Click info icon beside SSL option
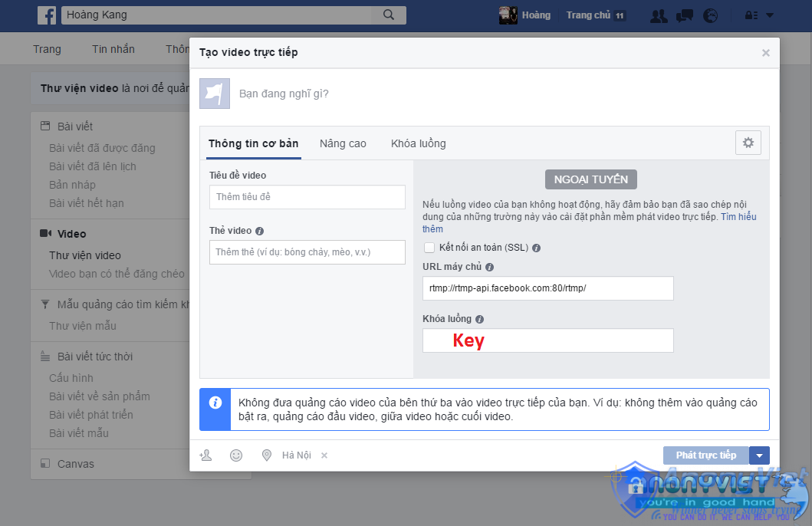Image resolution: width=812 pixels, height=526 pixels. tap(537, 248)
